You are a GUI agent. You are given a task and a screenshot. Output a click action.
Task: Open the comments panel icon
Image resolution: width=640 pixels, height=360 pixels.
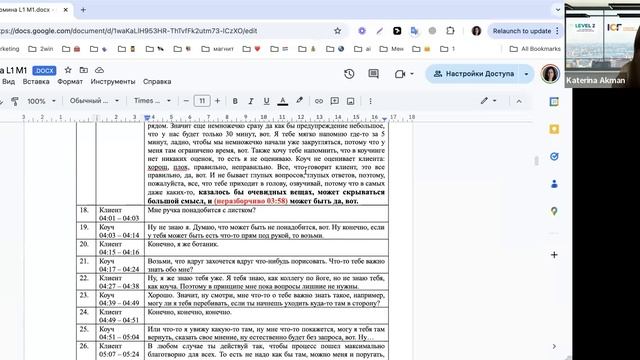pos(373,74)
